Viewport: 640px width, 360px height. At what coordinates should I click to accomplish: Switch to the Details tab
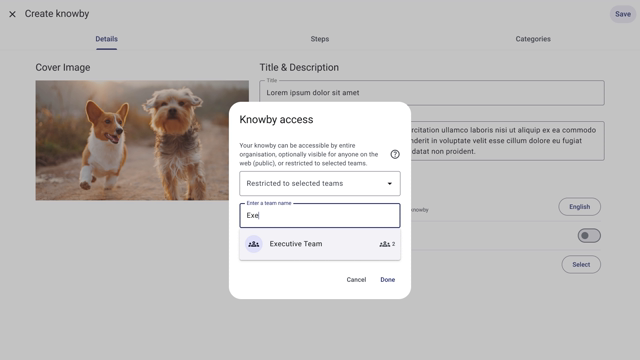point(107,39)
